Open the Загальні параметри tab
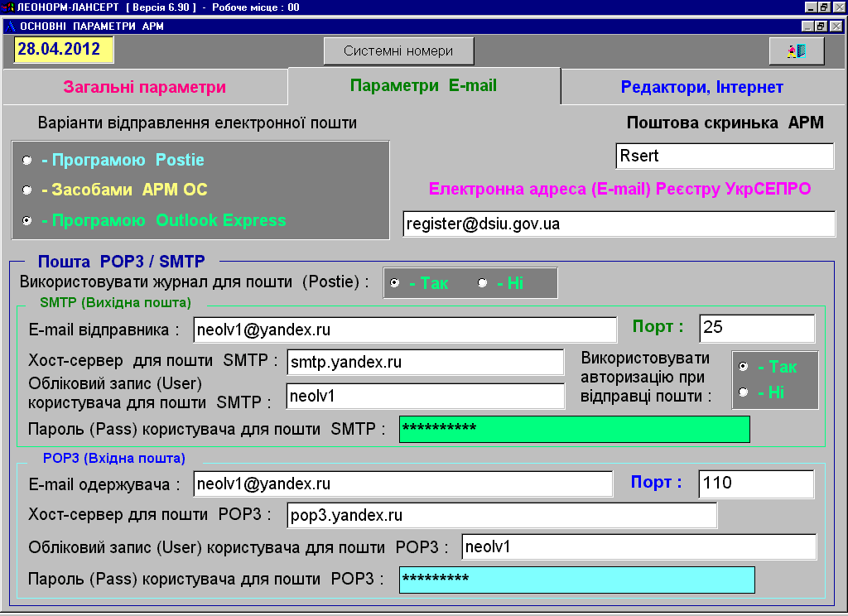848x616 pixels. [x=145, y=87]
